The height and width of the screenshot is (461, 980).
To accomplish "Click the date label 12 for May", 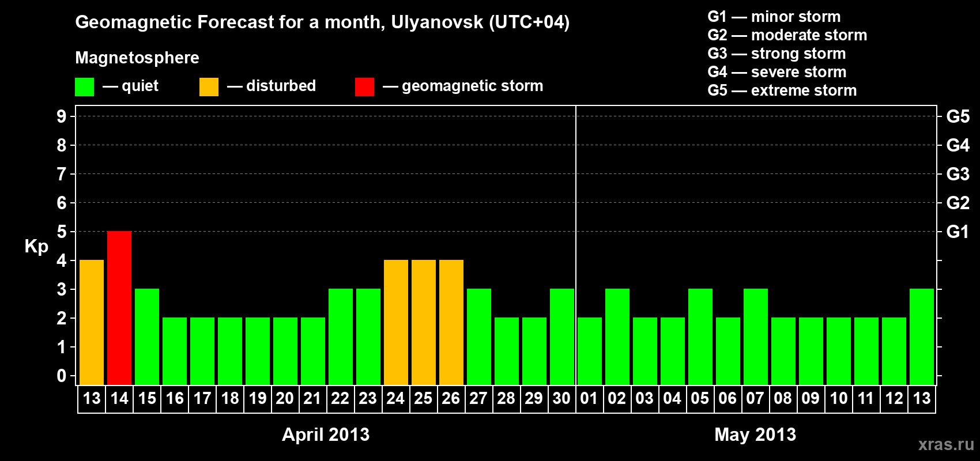I will (894, 399).
